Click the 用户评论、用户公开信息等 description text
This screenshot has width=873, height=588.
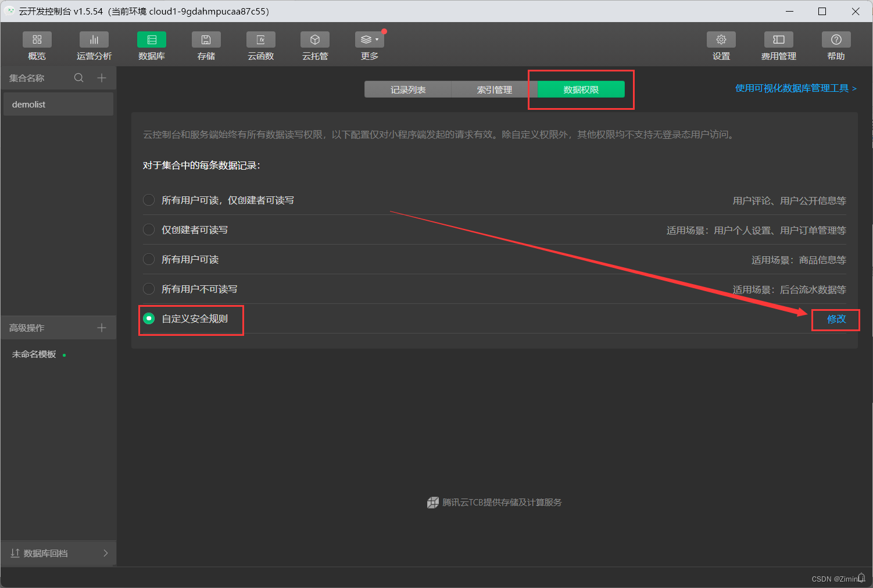(x=789, y=200)
